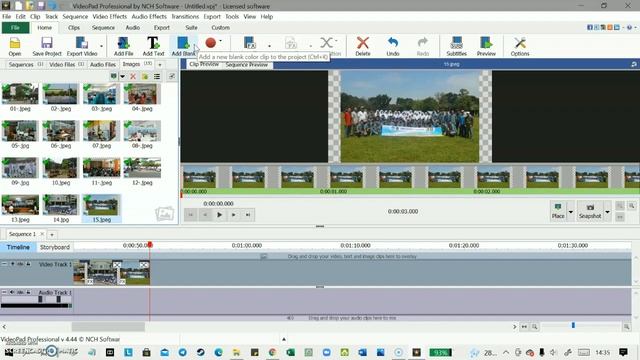
Task: Play the clip preview
Action: point(219,215)
